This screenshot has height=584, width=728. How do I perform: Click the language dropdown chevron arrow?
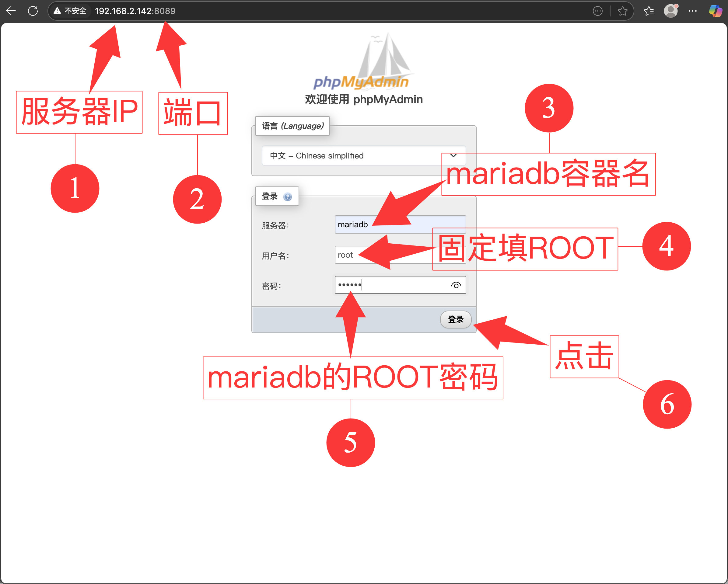[x=453, y=155]
